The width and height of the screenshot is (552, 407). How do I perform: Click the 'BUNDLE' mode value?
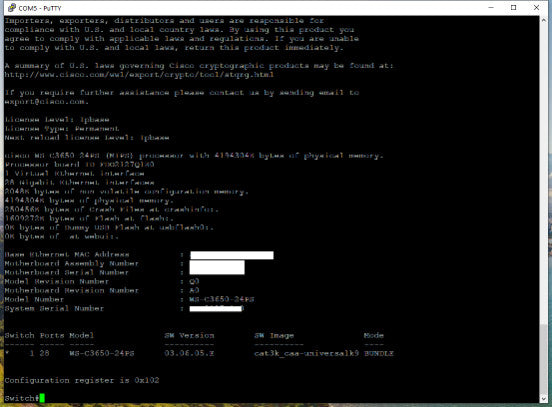[379, 353]
